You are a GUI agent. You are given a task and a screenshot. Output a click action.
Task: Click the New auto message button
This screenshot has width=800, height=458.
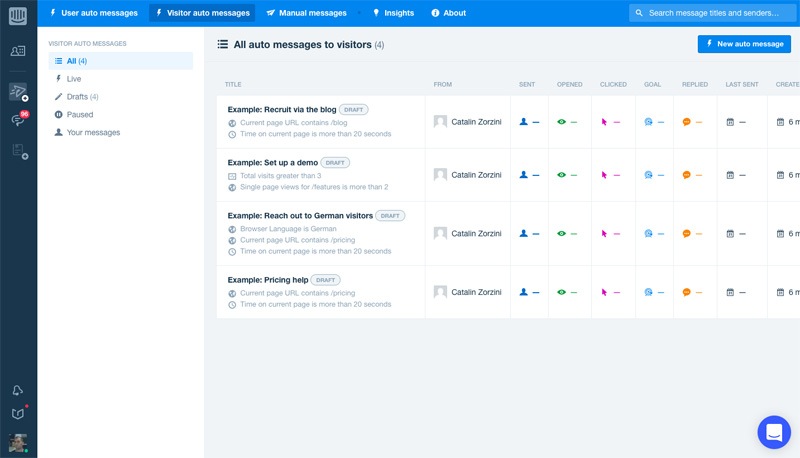tap(744, 44)
